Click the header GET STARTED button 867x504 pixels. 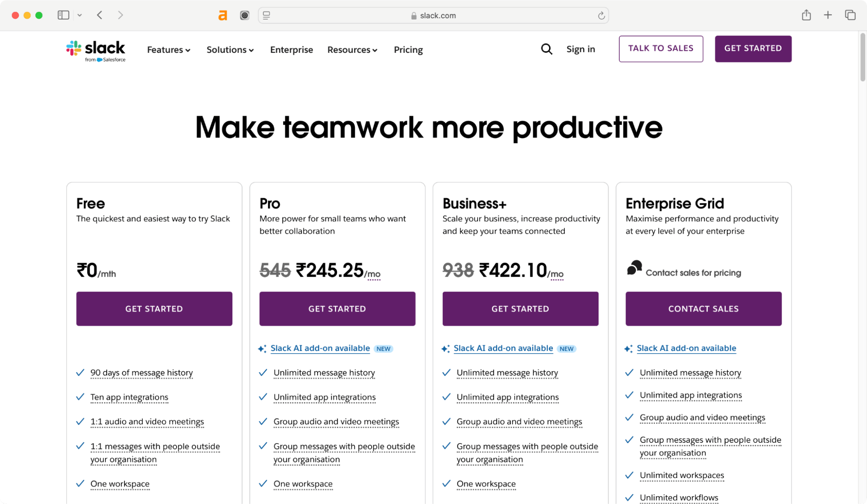click(753, 49)
